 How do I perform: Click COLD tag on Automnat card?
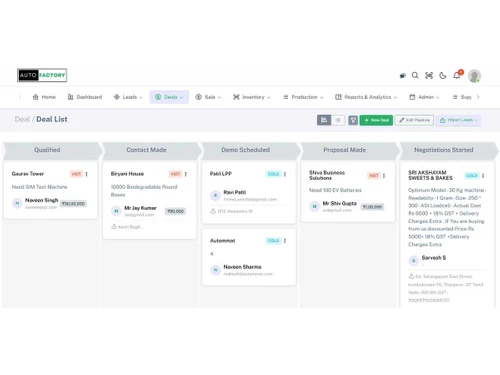pos(274,241)
